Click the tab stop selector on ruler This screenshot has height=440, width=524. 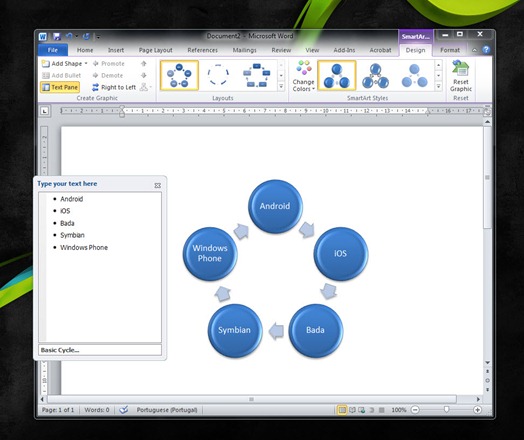pos(44,111)
